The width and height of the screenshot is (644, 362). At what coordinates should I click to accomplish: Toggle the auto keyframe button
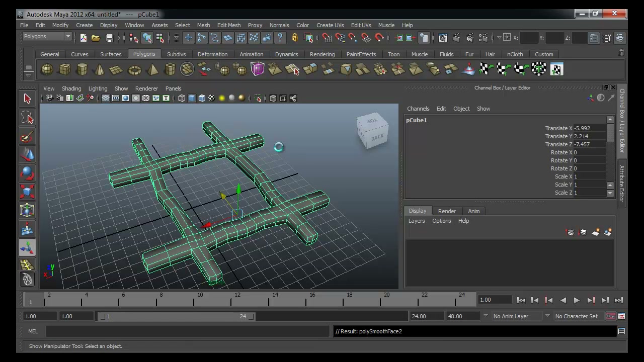tap(610, 316)
